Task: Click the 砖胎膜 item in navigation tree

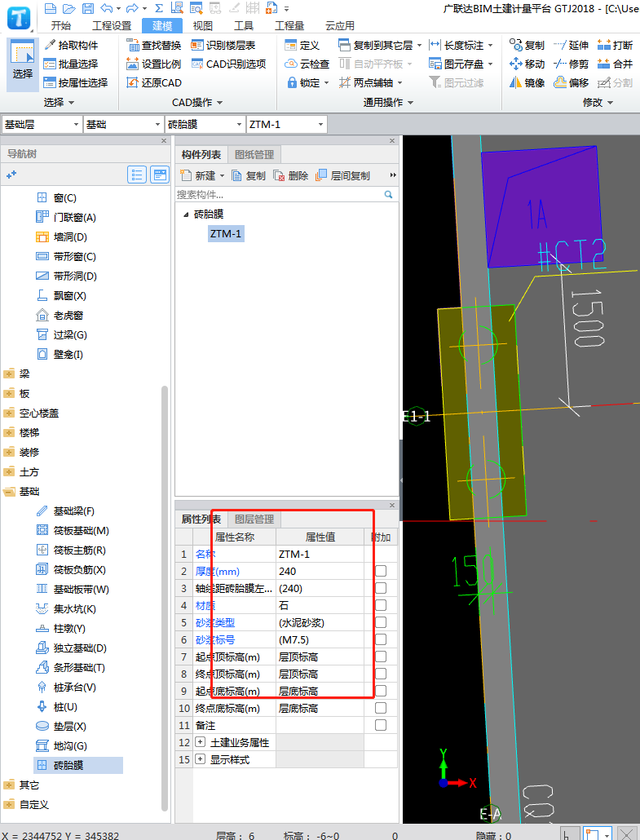Action: coord(79,766)
